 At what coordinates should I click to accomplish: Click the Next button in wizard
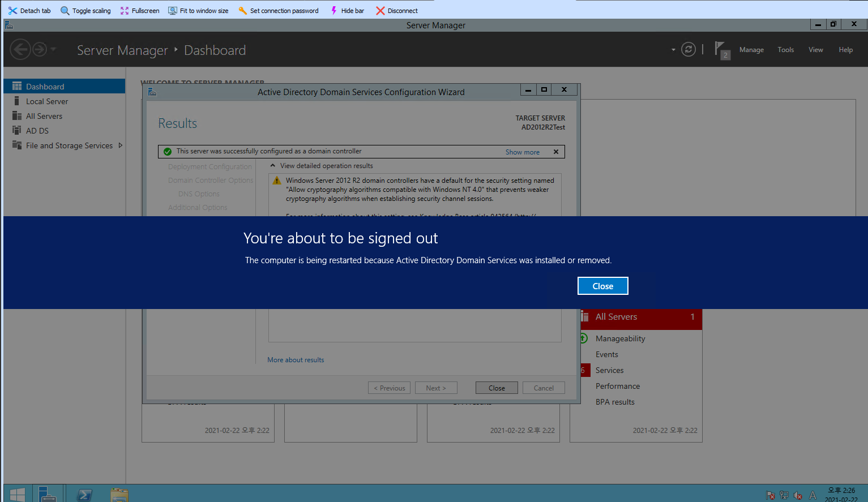436,388
